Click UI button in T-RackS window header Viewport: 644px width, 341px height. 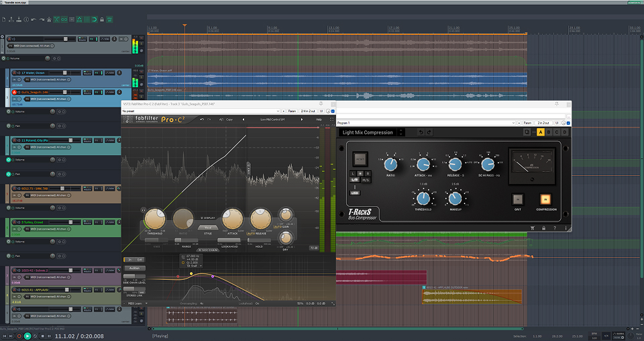click(x=557, y=123)
